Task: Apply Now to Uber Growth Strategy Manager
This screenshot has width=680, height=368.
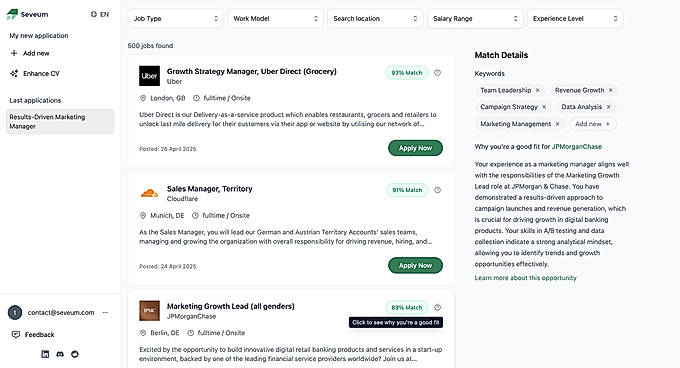Action: point(415,148)
